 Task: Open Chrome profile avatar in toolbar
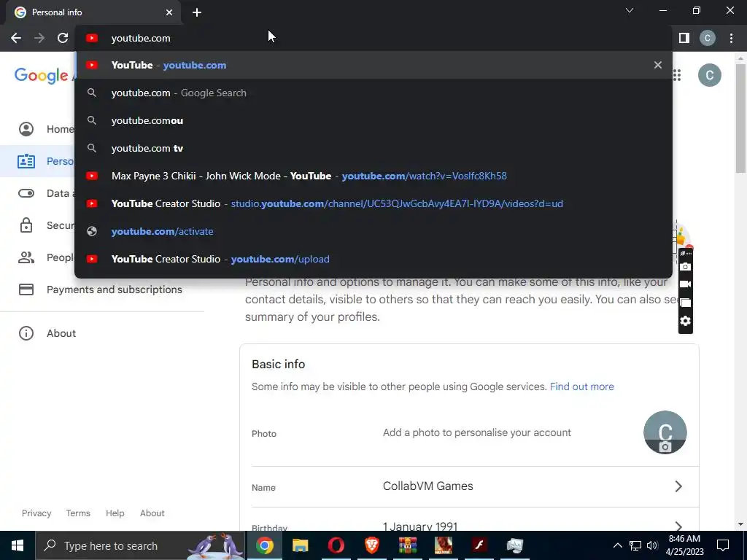point(708,38)
